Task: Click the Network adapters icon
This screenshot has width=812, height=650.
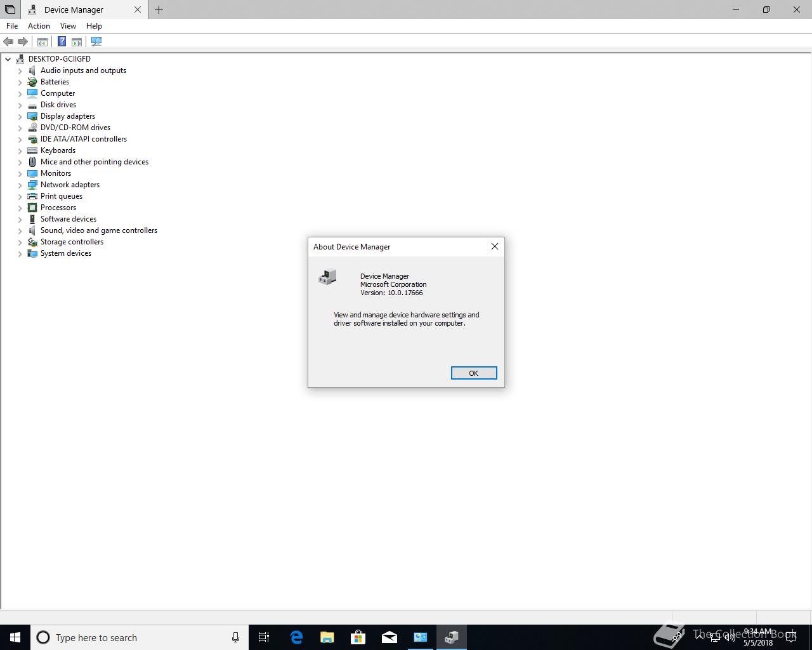Action: coord(32,185)
